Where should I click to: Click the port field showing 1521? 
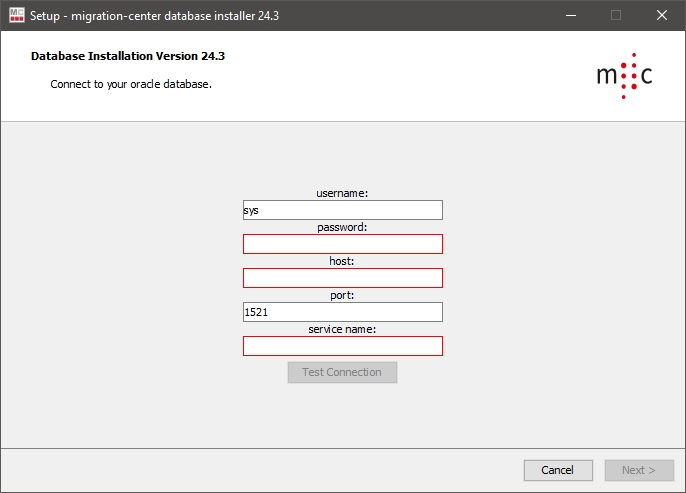[x=342, y=312]
